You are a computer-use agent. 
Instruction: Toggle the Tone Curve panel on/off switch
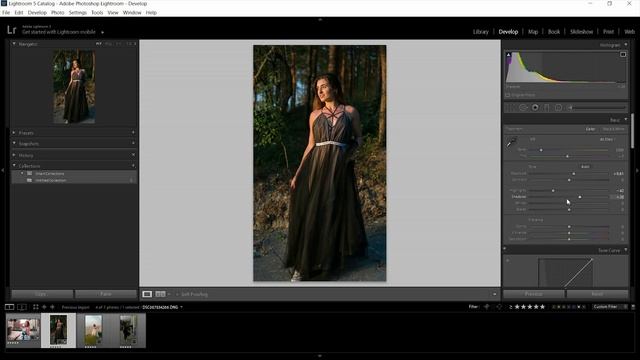(505, 249)
